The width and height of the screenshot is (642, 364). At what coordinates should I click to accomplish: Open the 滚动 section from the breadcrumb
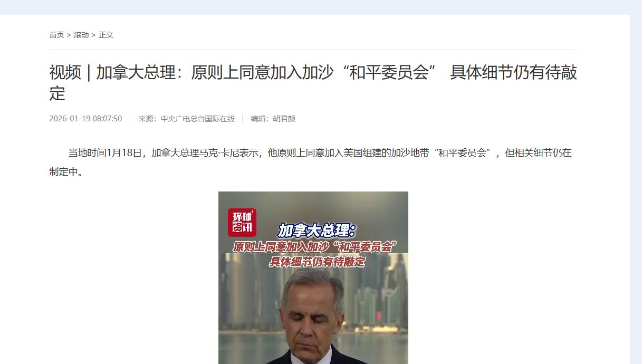81,35
